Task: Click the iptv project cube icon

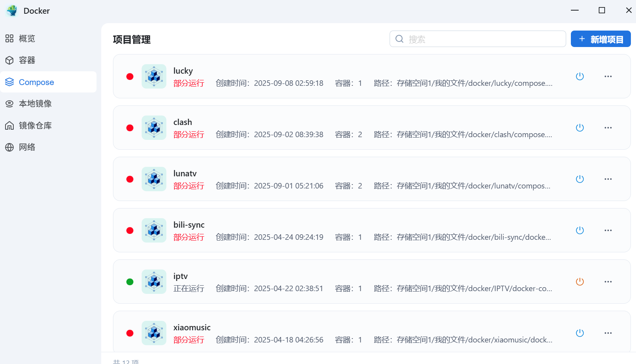Action: [x=154, y=282]
